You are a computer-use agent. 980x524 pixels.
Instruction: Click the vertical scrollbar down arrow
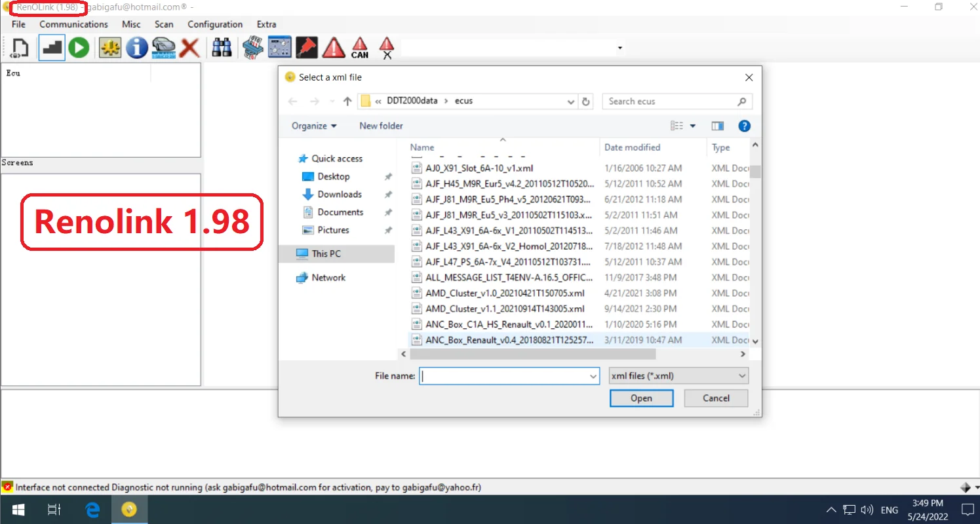(755, 341)
